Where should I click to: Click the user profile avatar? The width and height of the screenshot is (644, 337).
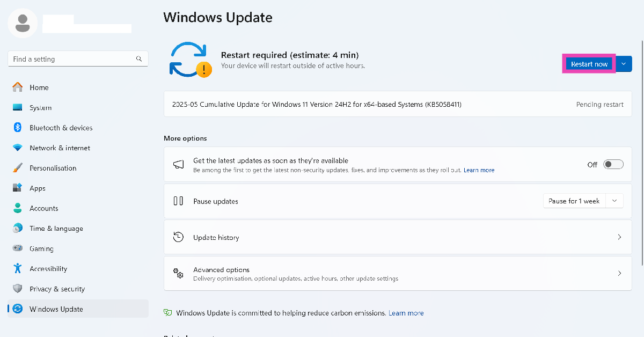click(23, 23)
